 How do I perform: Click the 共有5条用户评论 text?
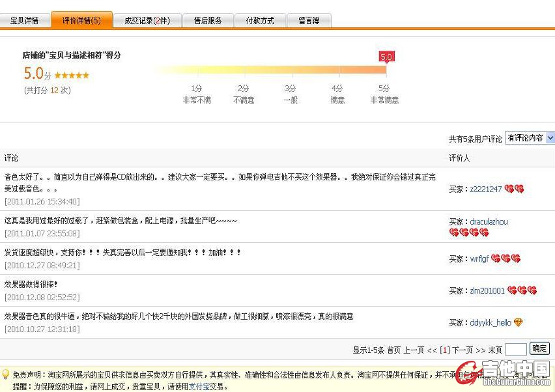[x=476, y=139]
